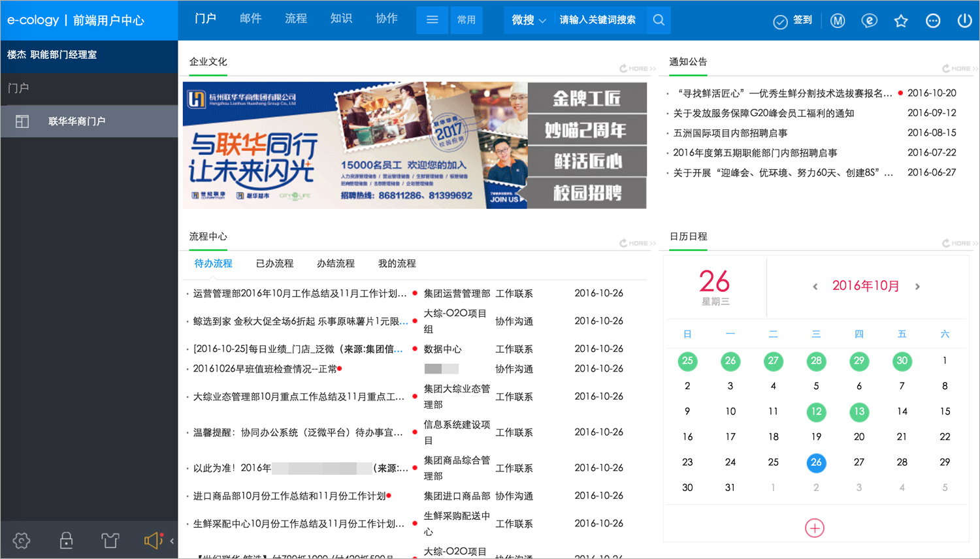Go to previous month arrow
The image size is (980, 559).
click(x=815, y=287)
